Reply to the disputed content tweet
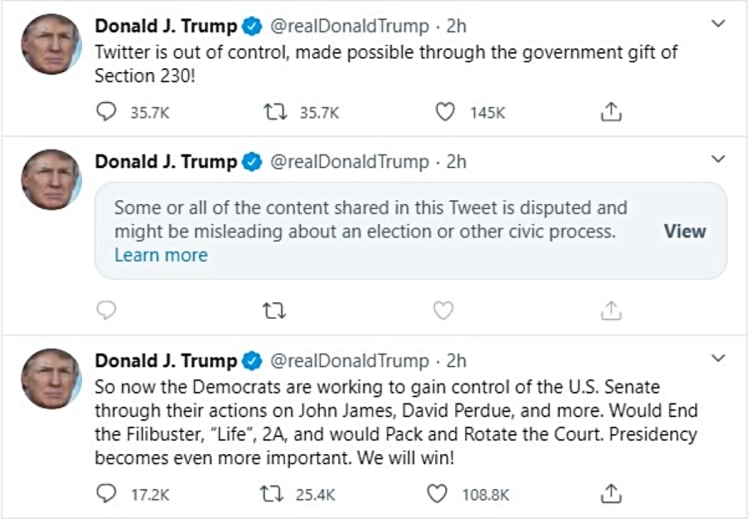This screenshot has height=519, width=750. [107, 311]
